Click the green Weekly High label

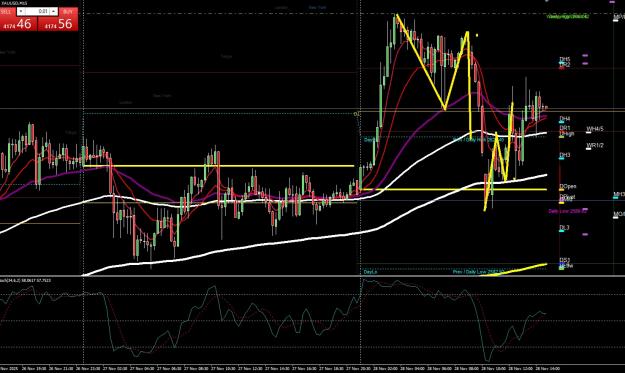tap(568, 17)
